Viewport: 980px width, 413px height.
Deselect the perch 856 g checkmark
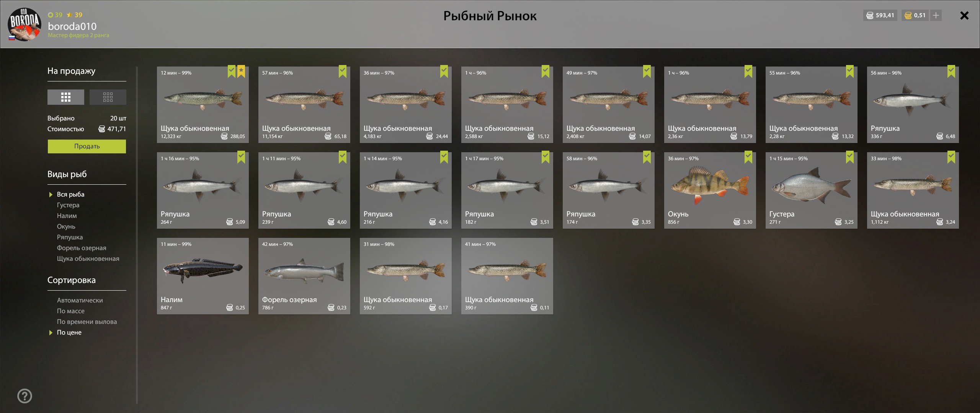pos(748,157)
